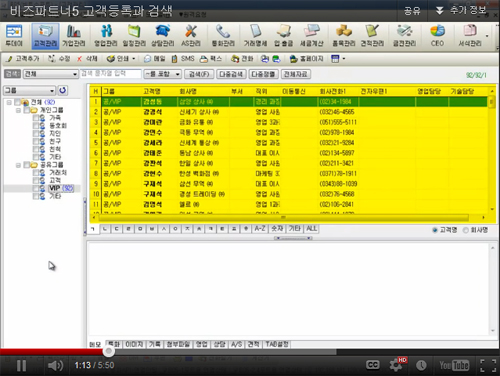This screenshot has width=500, height=376.
Task: Click the 수정 edit toolbar item
Action: point(59,59)
